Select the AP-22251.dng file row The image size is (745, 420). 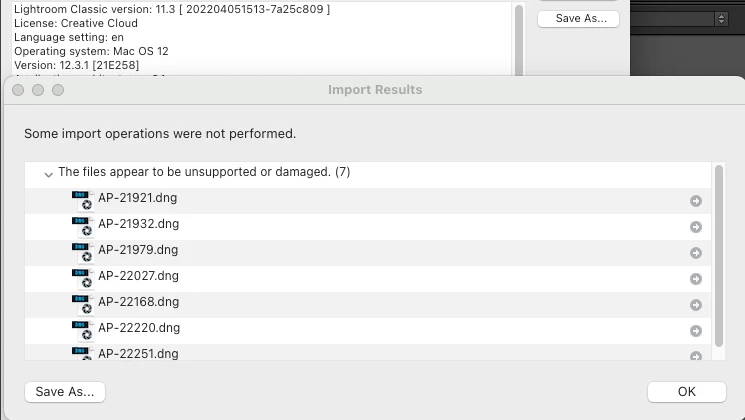pos(368,353)
